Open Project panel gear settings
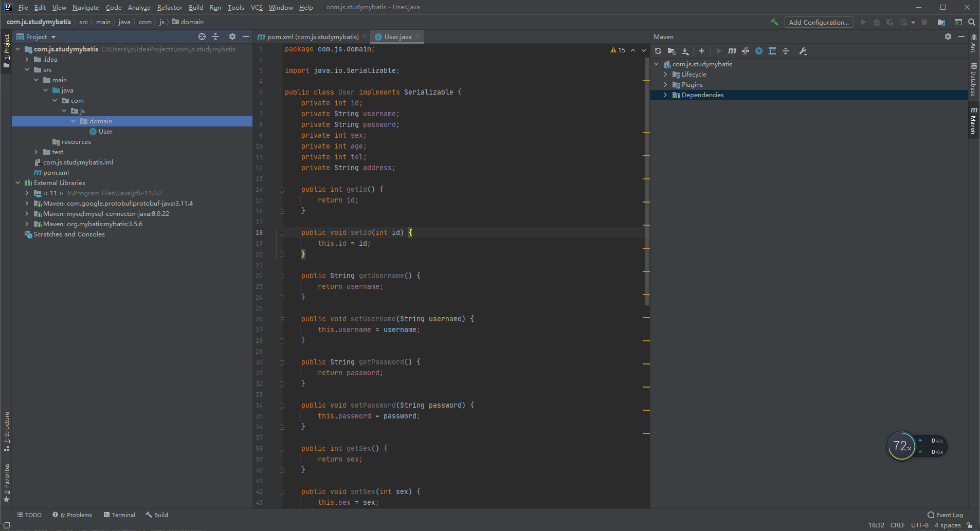 point(232,36)
